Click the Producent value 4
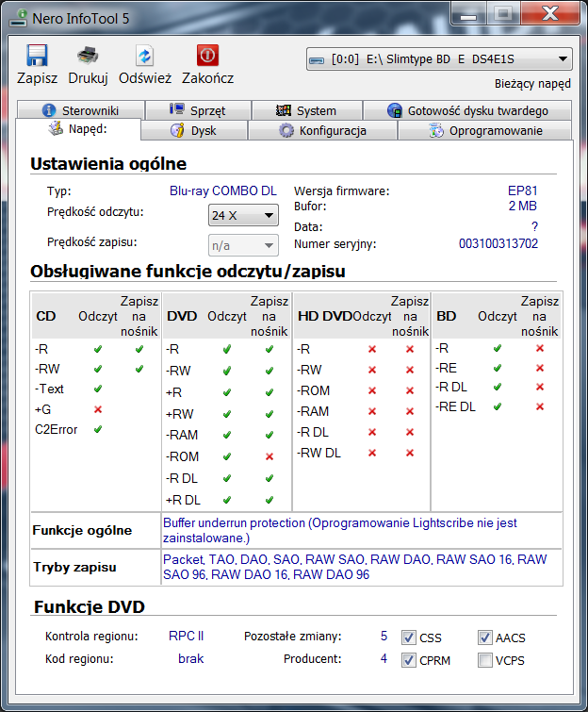 [384, 658]
